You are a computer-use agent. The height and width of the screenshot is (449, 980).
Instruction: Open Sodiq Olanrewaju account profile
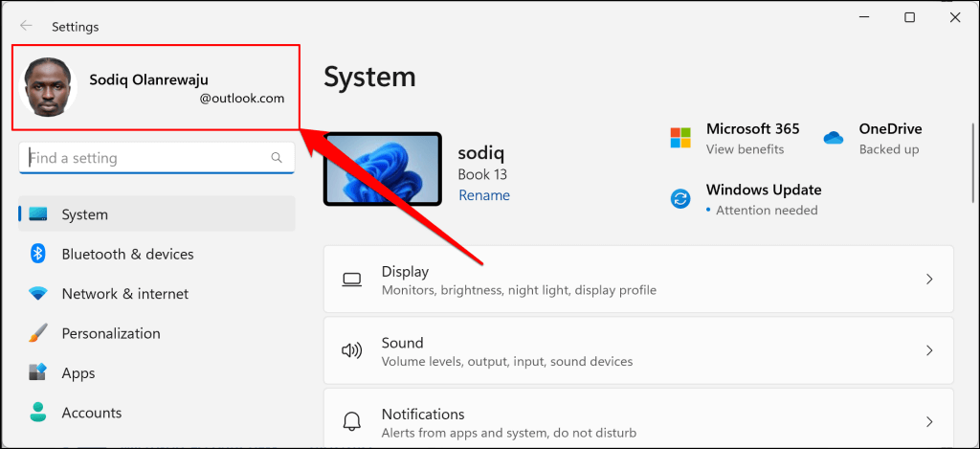tap(156, 87)
